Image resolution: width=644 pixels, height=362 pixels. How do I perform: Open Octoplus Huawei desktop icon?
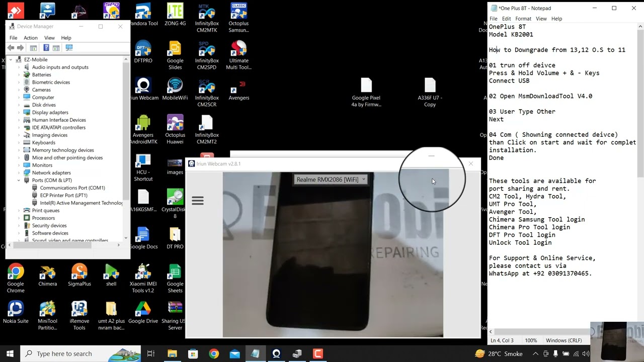(175, 130)
